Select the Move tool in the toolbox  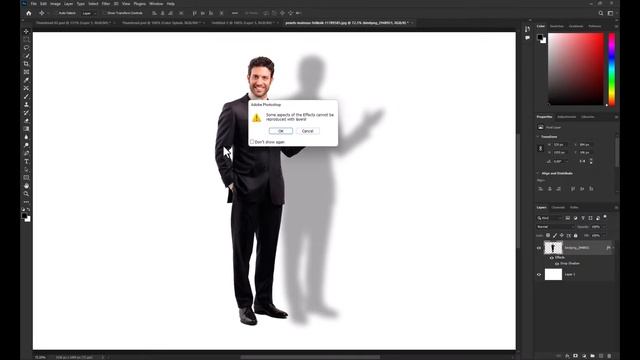pos(27,31)
